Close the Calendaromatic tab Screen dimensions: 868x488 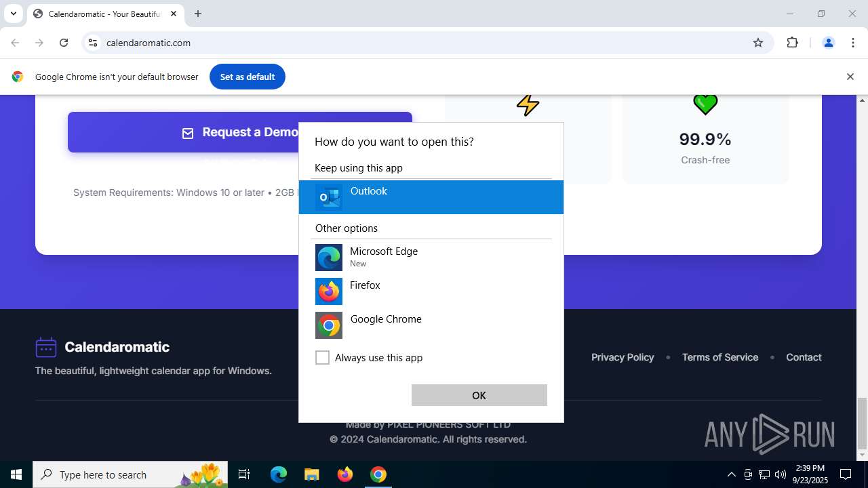click(174, 14)
